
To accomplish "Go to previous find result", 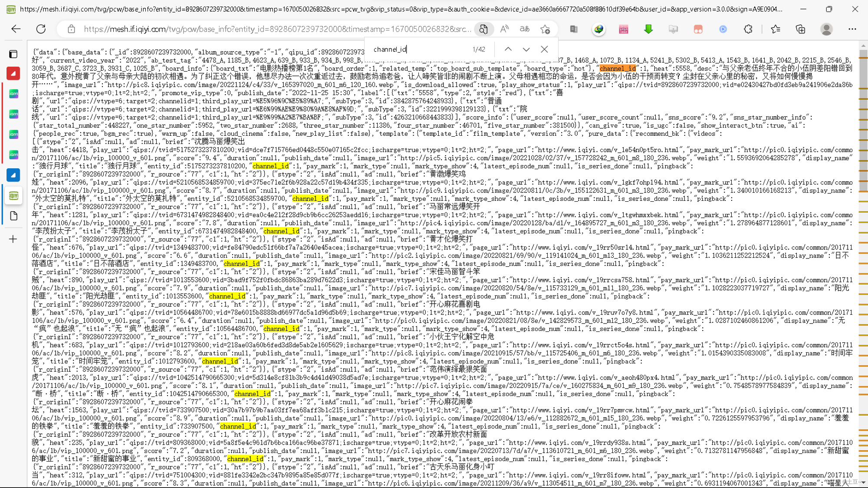I will point(508,49).
